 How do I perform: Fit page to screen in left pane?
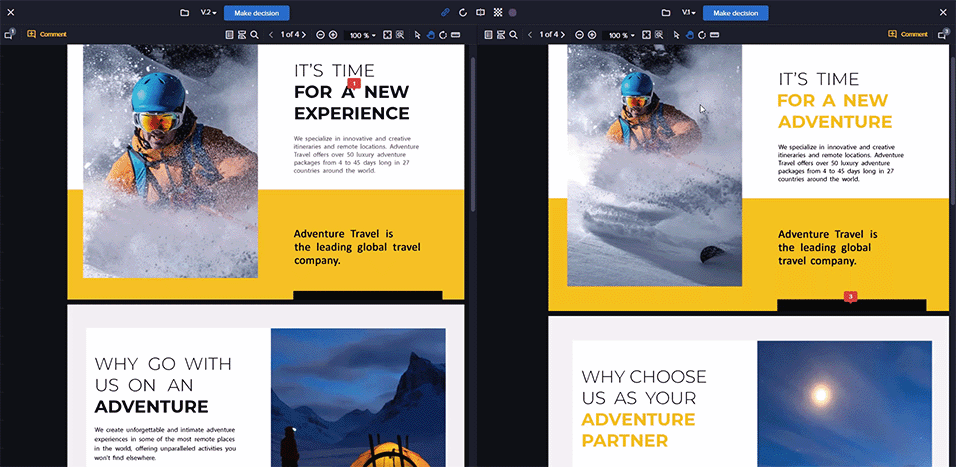pos(387,35)
